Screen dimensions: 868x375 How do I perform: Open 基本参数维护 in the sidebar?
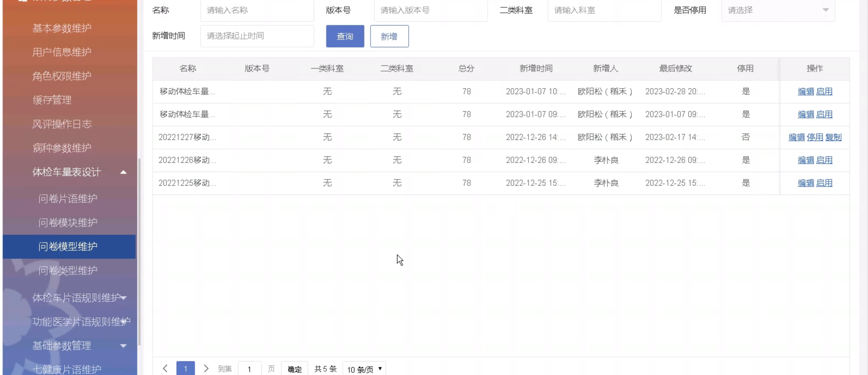(x=62, y=28)
